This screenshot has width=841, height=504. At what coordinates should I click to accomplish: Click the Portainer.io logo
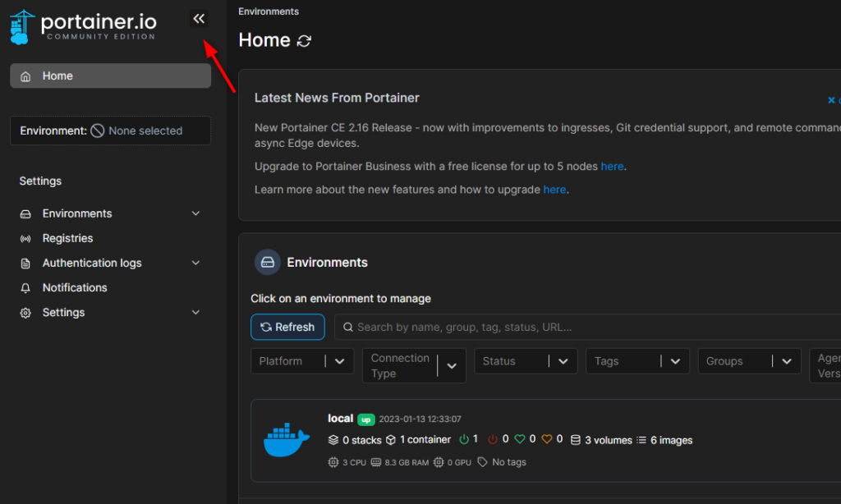tap(83, 27)
